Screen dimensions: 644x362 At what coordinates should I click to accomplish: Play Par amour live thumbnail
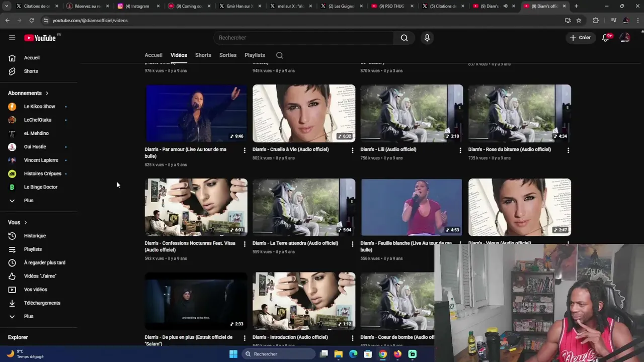(x=196, y=113)
